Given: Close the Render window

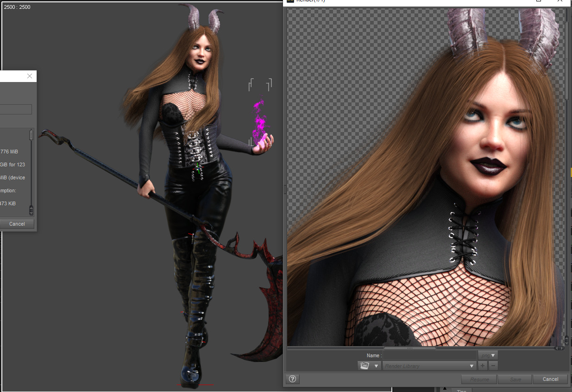Looking at the screenshot, I should pyautogui.click(x=560, y=1).
